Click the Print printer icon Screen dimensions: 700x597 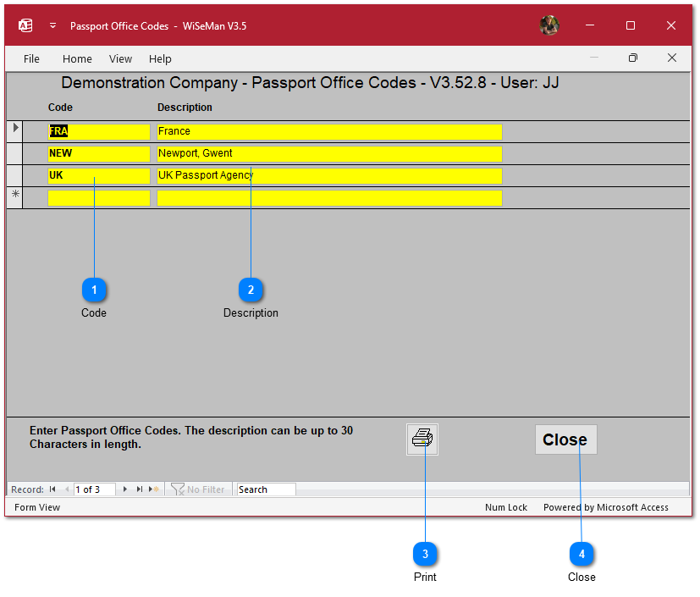point(422,439)
